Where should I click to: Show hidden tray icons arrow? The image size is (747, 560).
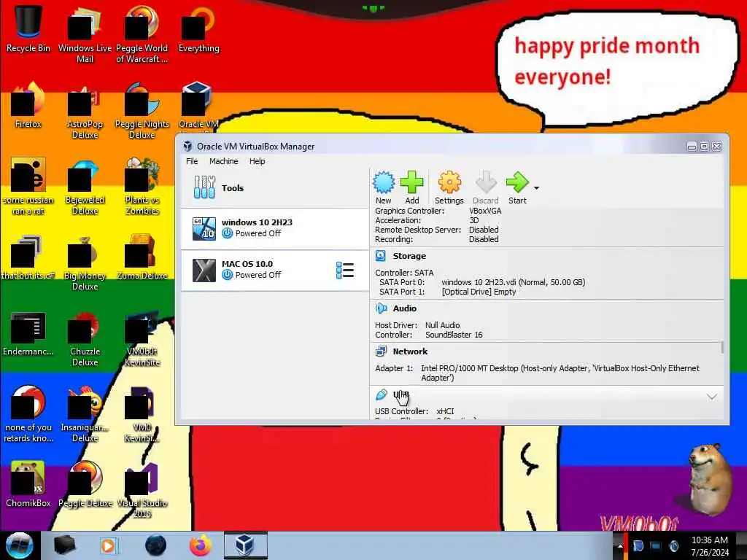[620, 546]
